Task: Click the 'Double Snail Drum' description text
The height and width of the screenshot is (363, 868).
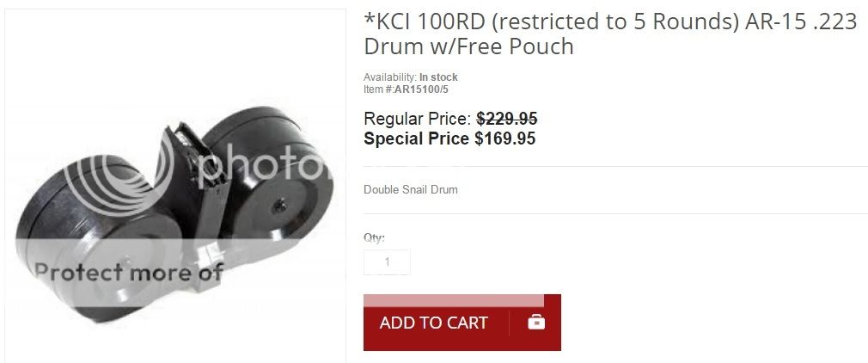Action: click(x=411, y=189)
